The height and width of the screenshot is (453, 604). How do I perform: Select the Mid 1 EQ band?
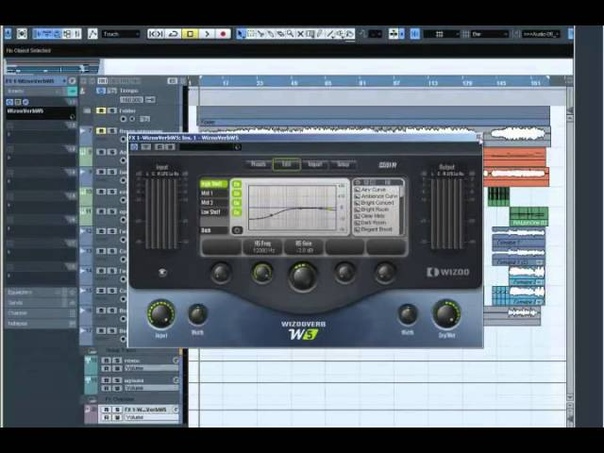click(214, 193)
